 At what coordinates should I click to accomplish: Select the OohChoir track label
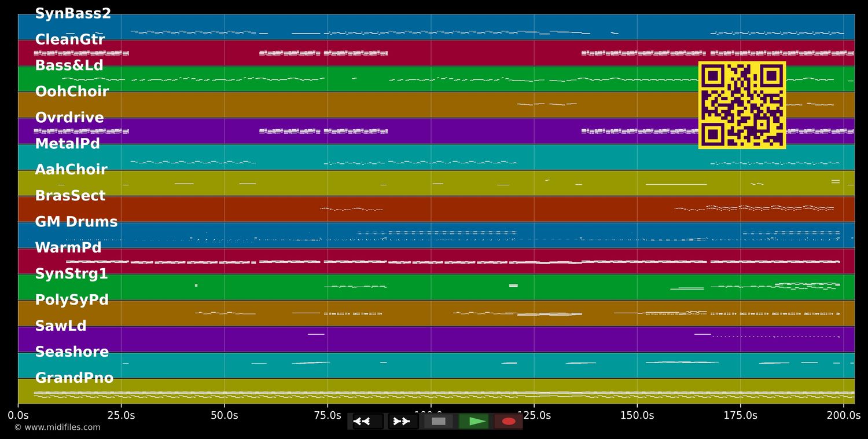click(x=72, y=92)
